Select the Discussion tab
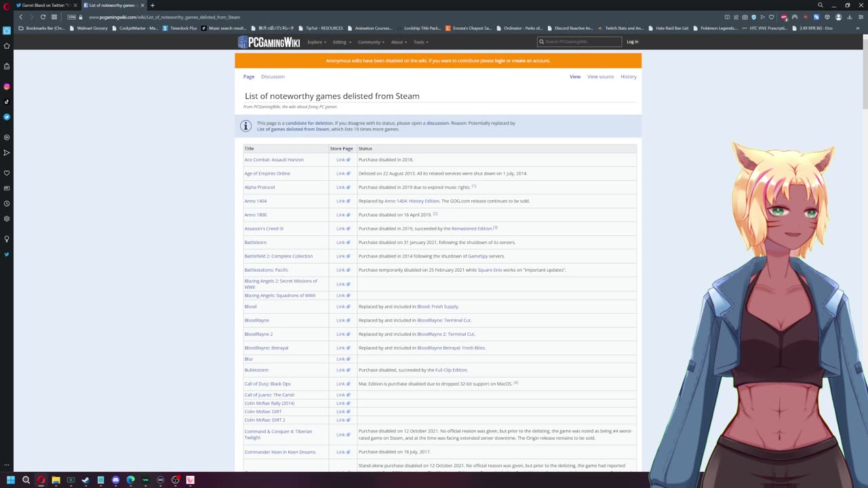This screenshot has height=488, width=868. pyautogui.click(x=273, y=77)
